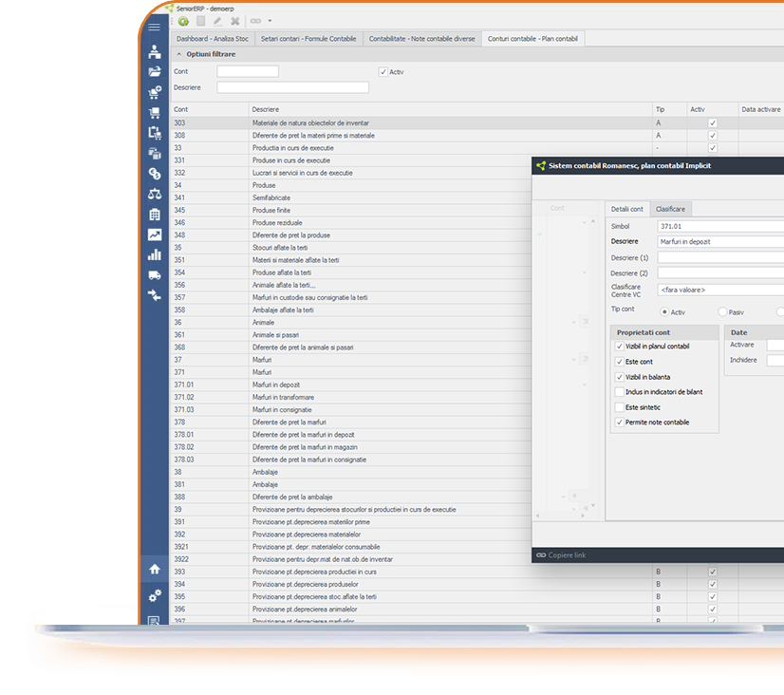Open the balance scales sidebar module
Image resolution: width=784 pixels, height=695 pixels.
[154, 194]
